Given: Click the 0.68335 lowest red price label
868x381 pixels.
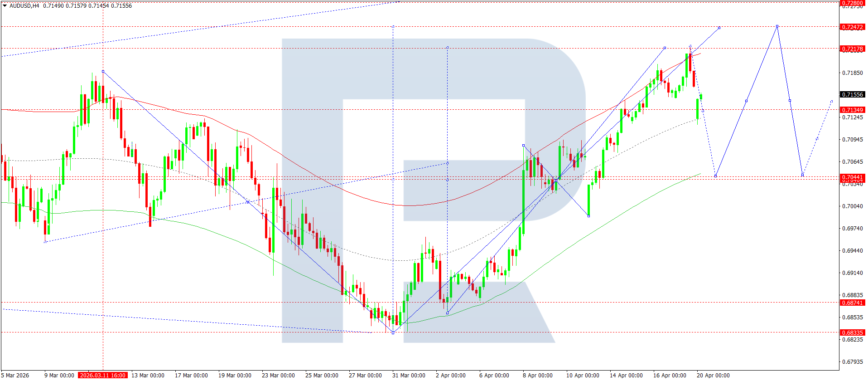Looking at the screenshot, I should [x=852, y=332].
